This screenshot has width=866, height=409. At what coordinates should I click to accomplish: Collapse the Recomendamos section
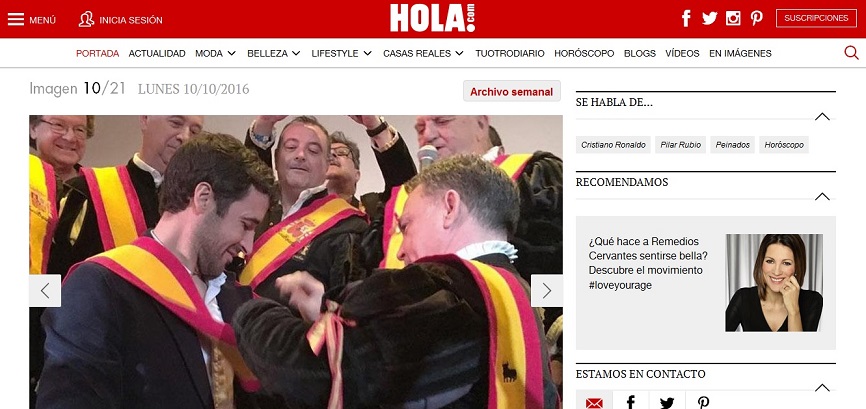coord(822,196)
